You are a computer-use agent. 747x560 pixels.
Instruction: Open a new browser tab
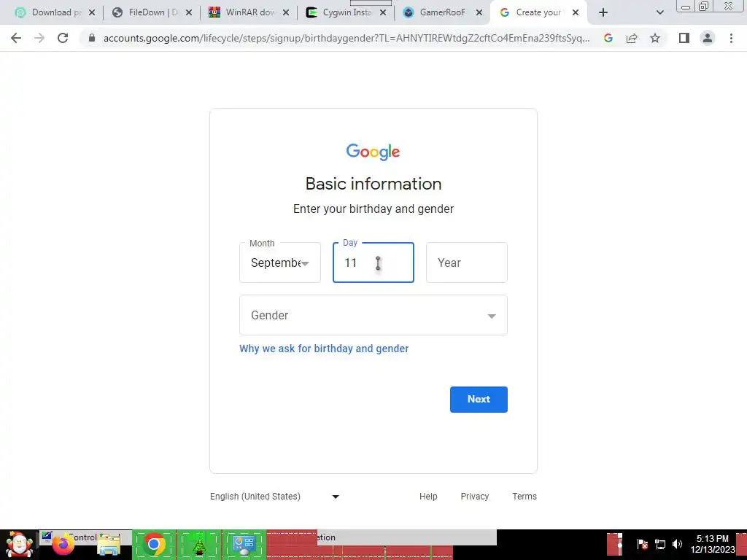click(603, 12)
